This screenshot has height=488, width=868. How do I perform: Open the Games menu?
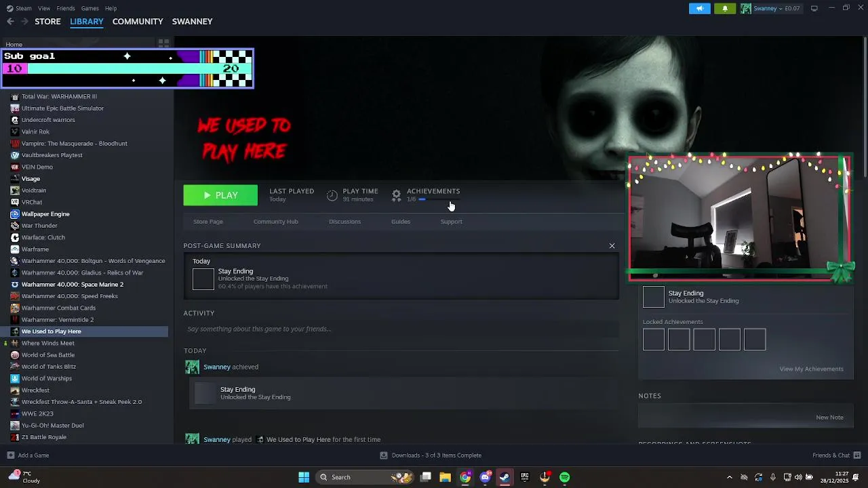pyautogui.click(x=90, y=8)
